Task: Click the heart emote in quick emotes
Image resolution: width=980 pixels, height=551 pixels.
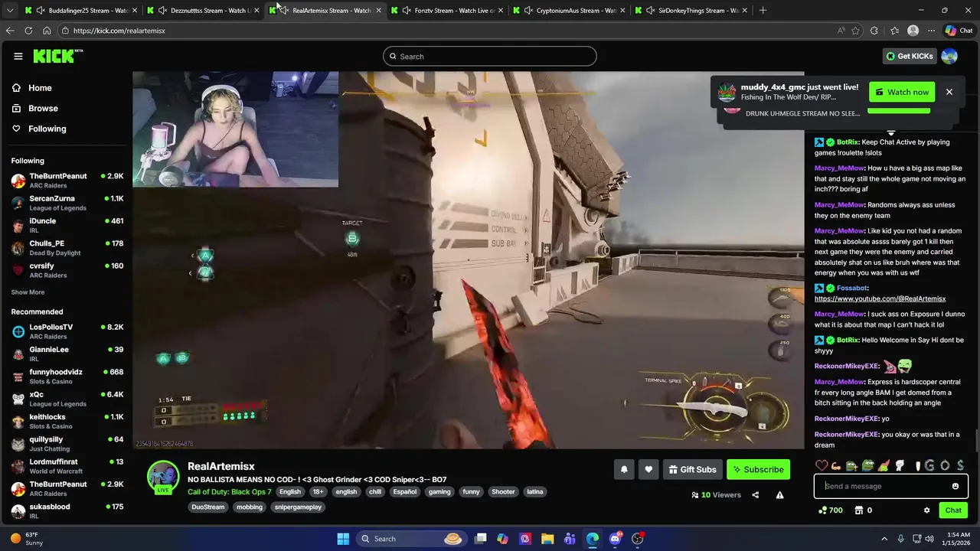Action: (822, 465)
